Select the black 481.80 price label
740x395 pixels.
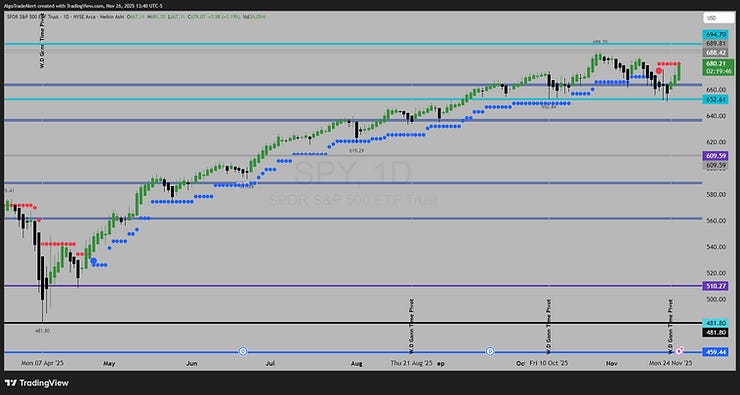tap(715, 332)
